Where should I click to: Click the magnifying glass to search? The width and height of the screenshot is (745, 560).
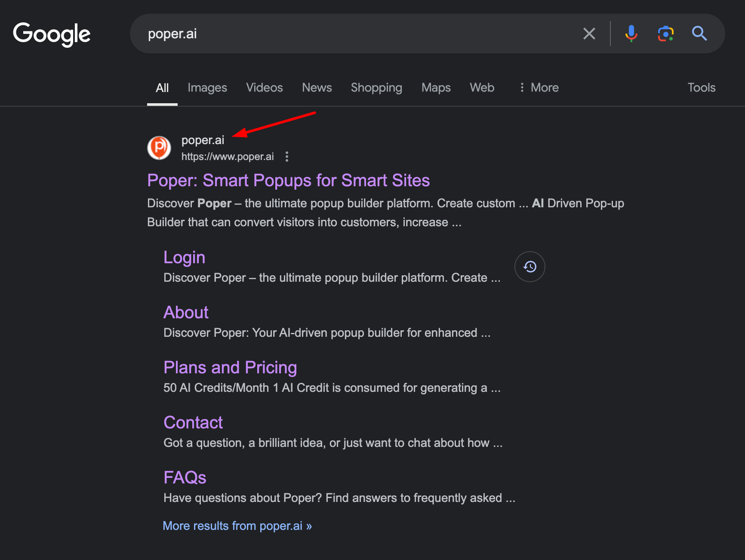[699, 34]
